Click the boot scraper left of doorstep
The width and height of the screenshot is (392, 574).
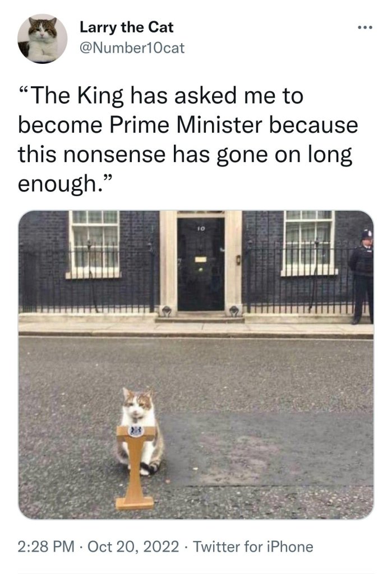(167, 311)
